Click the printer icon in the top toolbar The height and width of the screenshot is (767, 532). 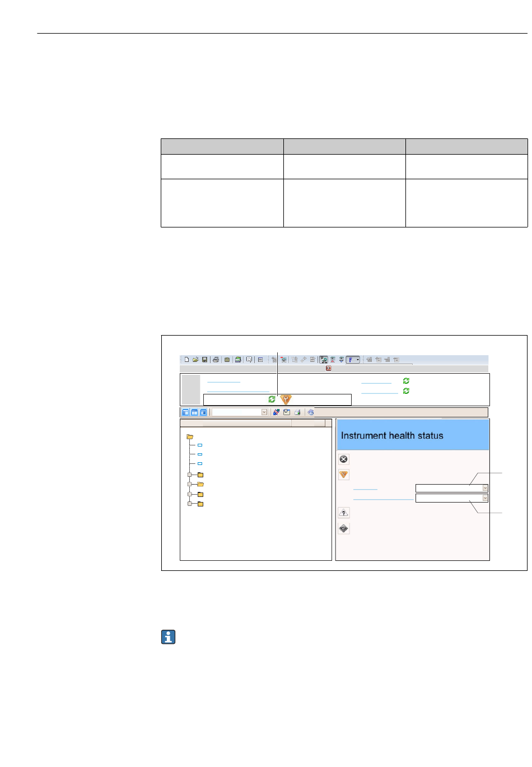(216, 360)
